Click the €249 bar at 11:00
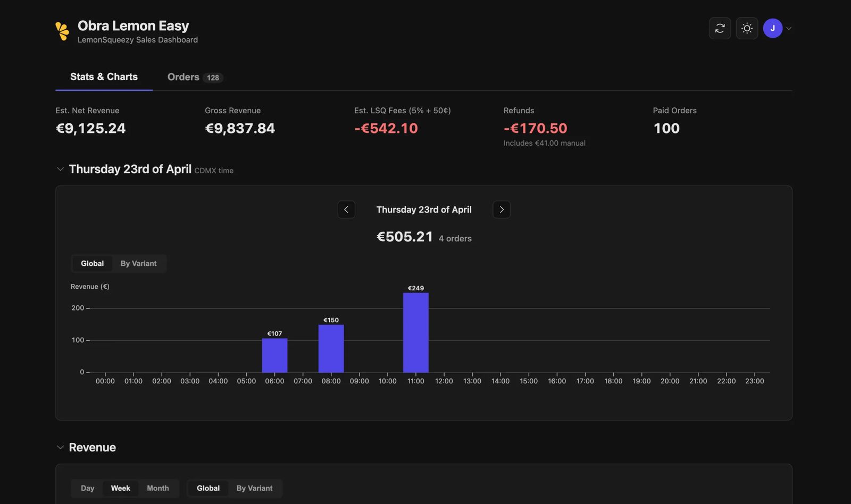This screenshot has height=504, width=851. (x=416, y=332)
